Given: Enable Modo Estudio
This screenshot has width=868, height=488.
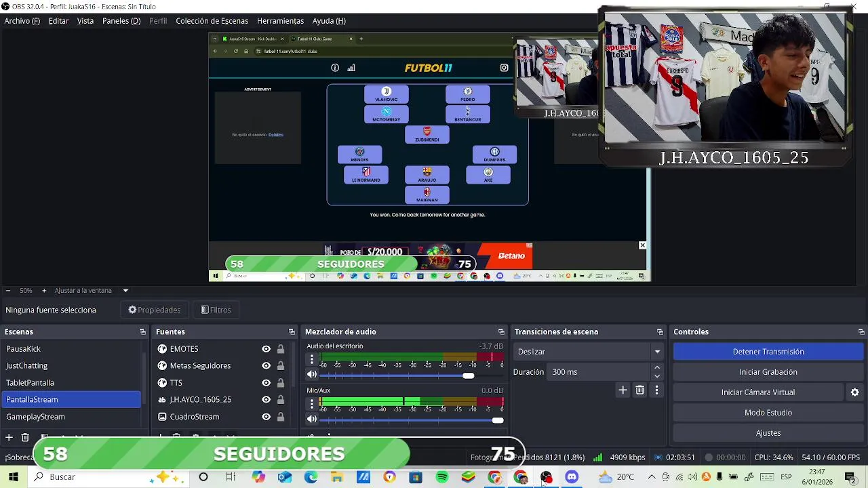Looking at the screenshot, I should click(768, 413).
